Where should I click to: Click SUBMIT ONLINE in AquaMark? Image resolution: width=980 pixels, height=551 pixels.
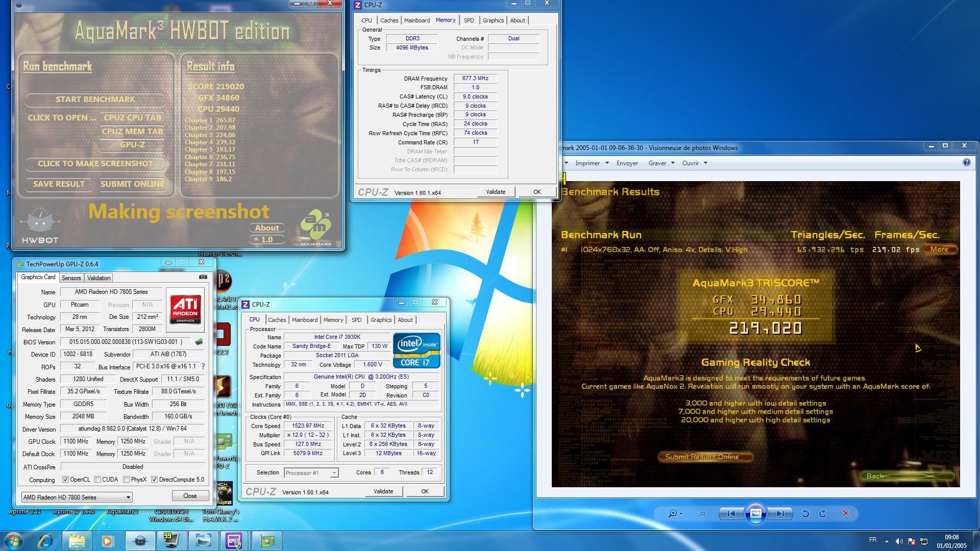tap(132, 184)
